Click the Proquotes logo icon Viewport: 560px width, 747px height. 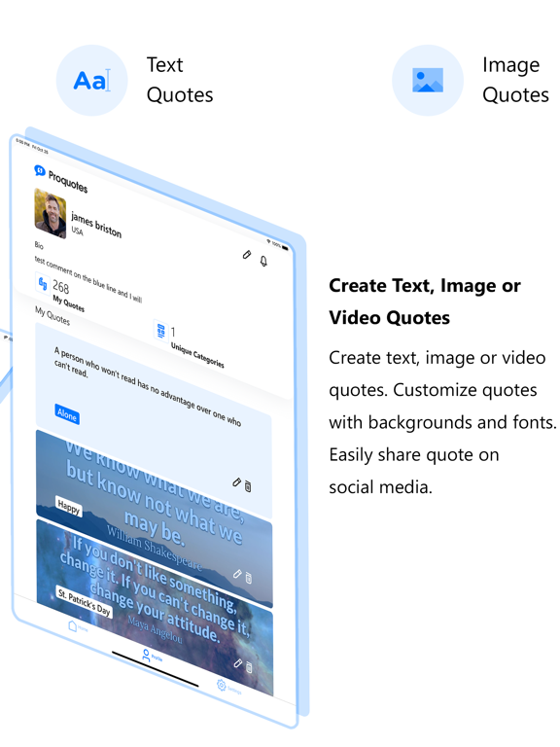[40, 170]
